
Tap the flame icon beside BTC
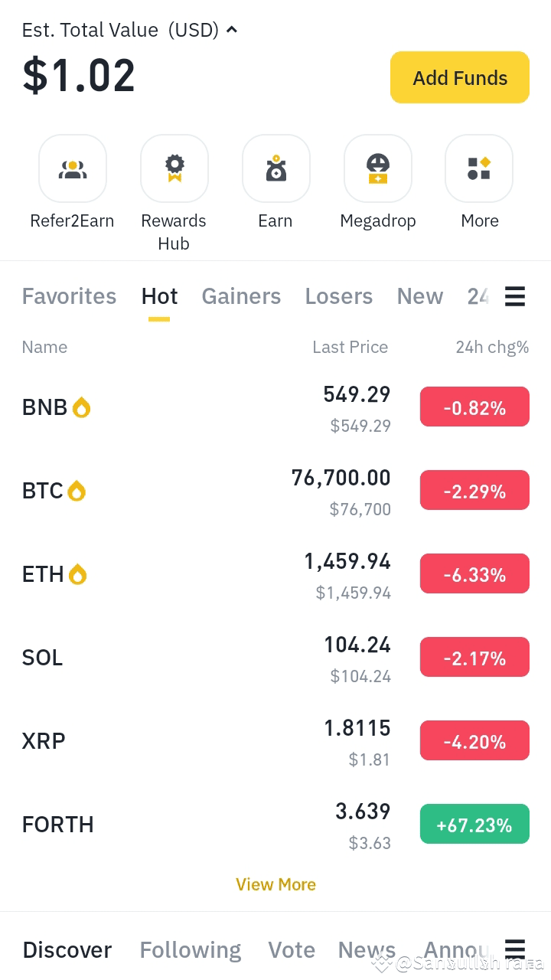pos(77,491)
